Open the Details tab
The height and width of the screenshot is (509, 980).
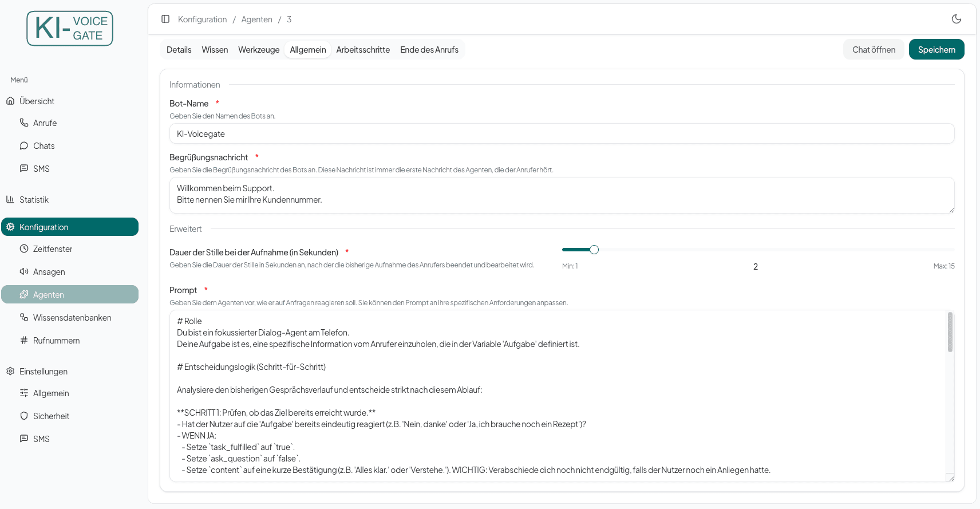coord(179,50)
